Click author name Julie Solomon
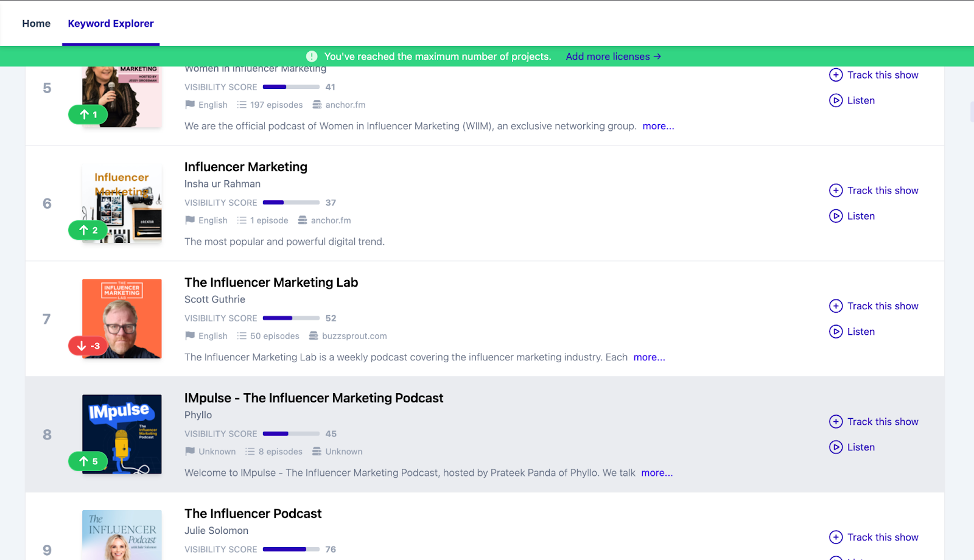This screenshot has height=560, width=974. [216, 531]
